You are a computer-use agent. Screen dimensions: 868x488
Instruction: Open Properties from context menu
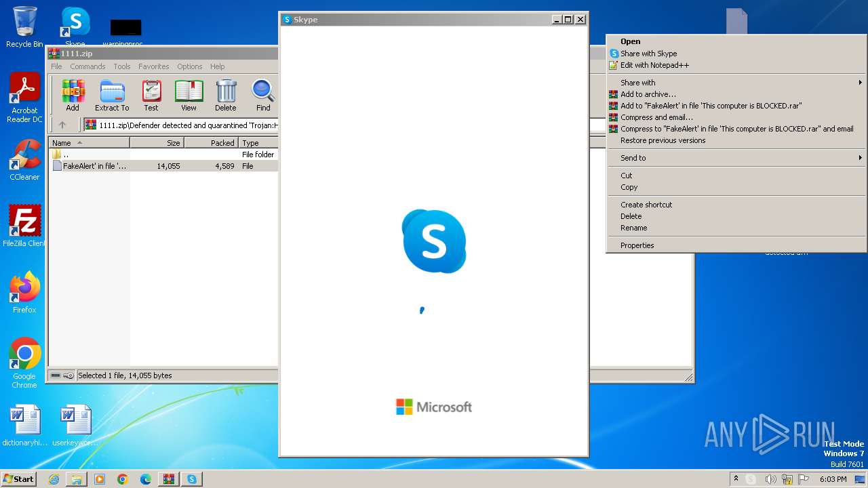point(736,245)
